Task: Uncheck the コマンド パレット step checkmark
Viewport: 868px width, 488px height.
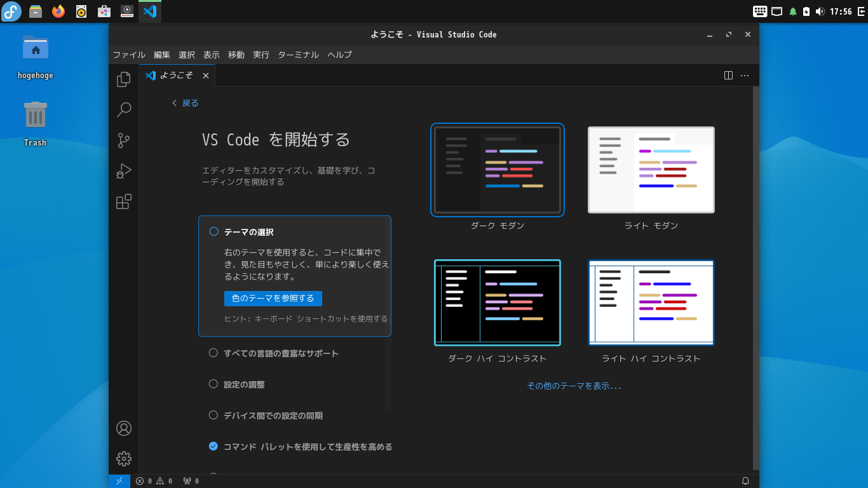Action: coord(214,446)
